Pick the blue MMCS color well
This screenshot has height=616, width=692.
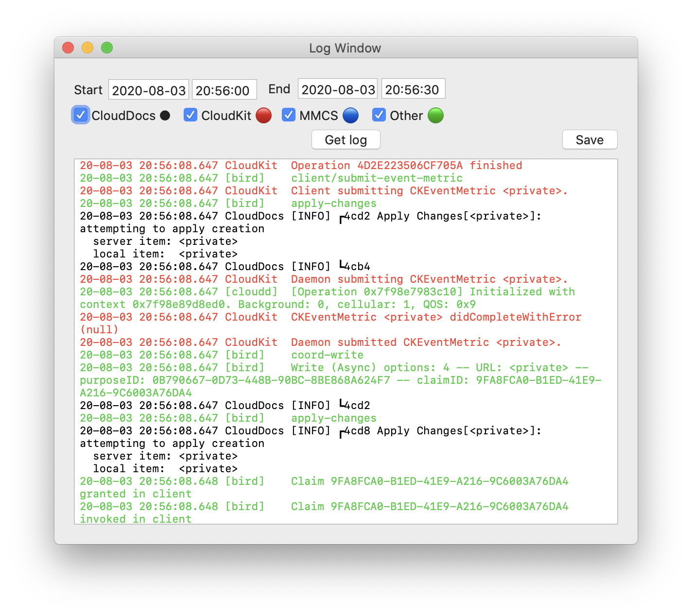pyautogui.click(x=350, y=116)
